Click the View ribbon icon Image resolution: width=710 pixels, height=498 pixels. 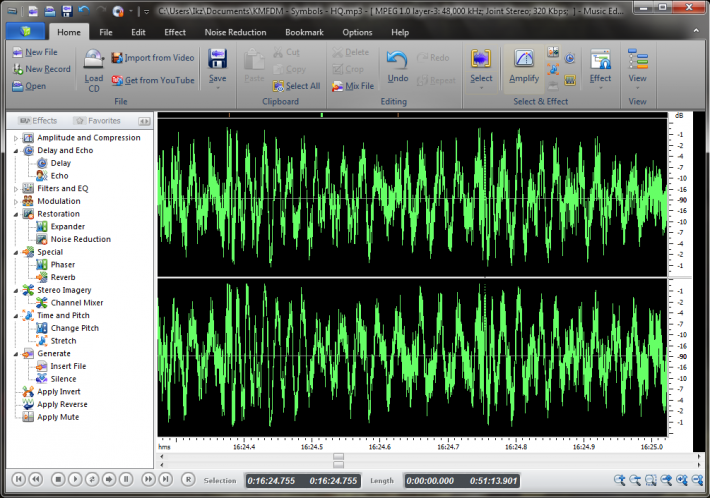[638, 59]
